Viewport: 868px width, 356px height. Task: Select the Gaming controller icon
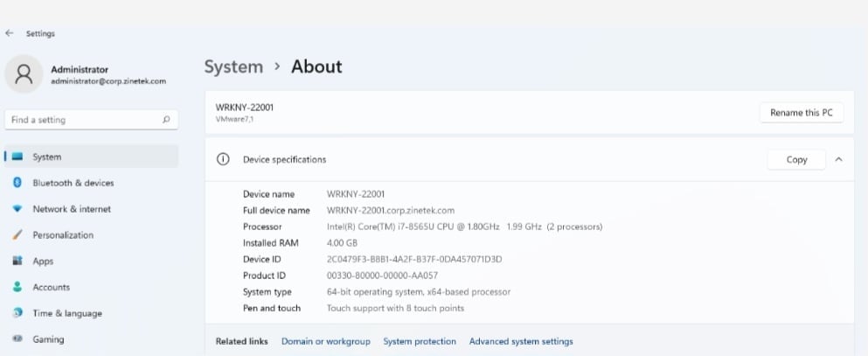[x=17, y=339]
